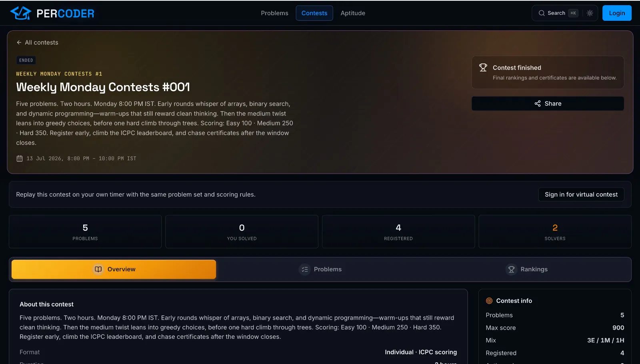Open the Aptitude navigation item
640x364 pixels.
click(x=353, y=13)
